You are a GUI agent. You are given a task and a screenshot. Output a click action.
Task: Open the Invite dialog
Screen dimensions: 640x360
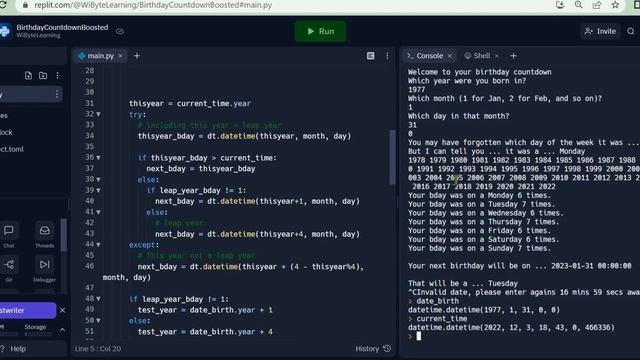point(600,31)
